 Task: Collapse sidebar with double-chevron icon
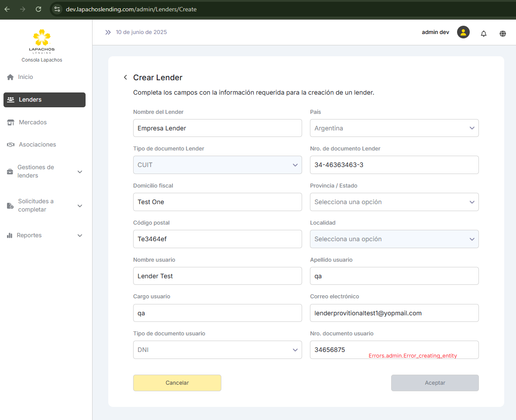(x=108, y=32)
